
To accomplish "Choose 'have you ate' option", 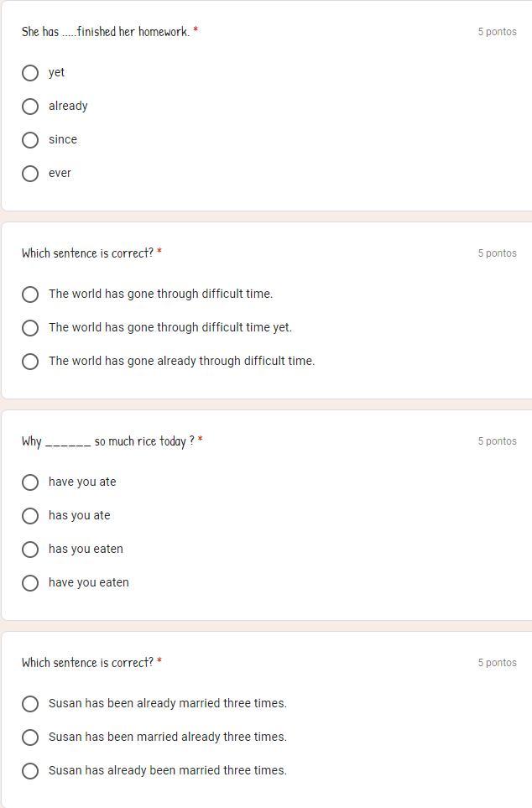I will pyautogui.click(x=30, y=482).
